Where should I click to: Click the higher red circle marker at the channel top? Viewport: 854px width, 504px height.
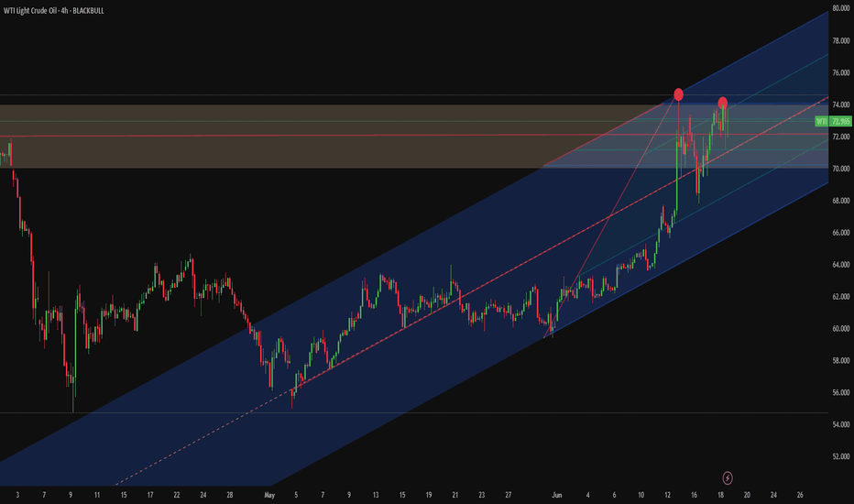678,94
